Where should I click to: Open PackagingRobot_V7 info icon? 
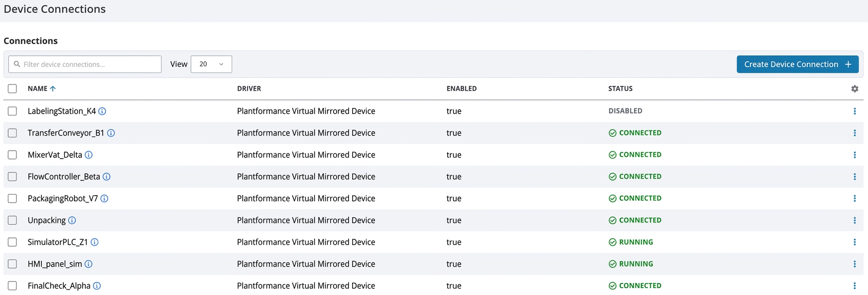pyautogui.click(x=105, y=198)
